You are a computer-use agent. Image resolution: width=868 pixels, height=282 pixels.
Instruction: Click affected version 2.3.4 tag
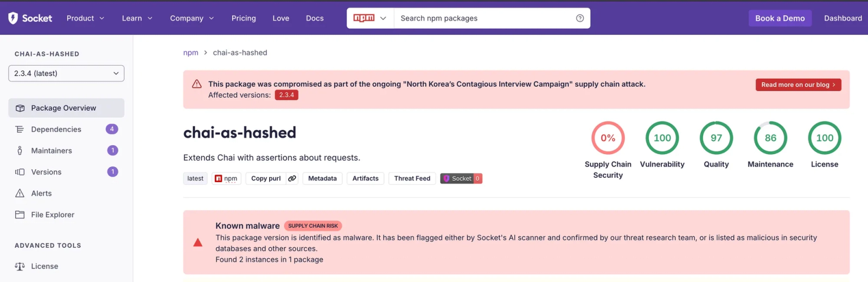(x=286, y=95)
